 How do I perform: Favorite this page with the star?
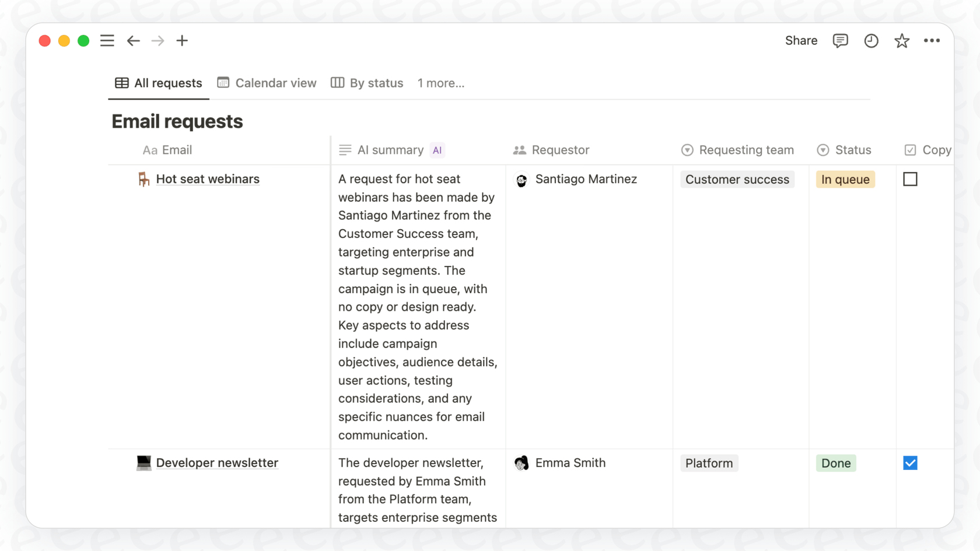click(901, 41)
